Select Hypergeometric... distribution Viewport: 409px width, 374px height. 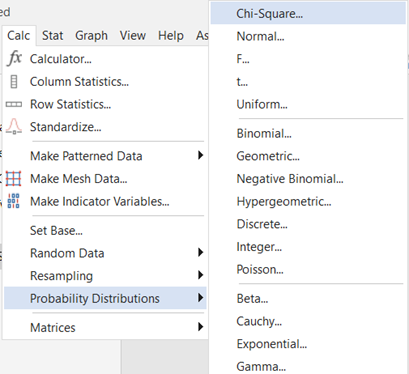[308, 201]
